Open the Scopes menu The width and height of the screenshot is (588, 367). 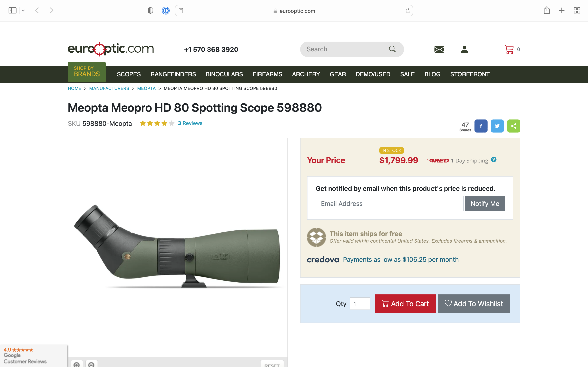coord(129,74)
